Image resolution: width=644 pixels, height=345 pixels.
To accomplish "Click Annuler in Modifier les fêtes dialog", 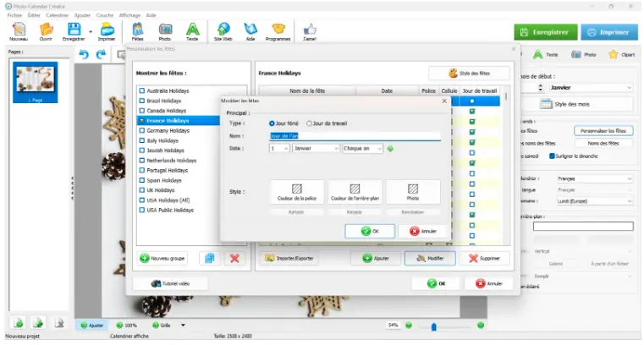I will click(x=423, y=232).
